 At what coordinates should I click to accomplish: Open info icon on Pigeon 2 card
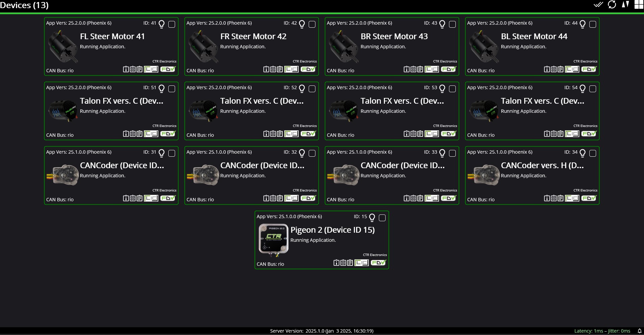336,263
